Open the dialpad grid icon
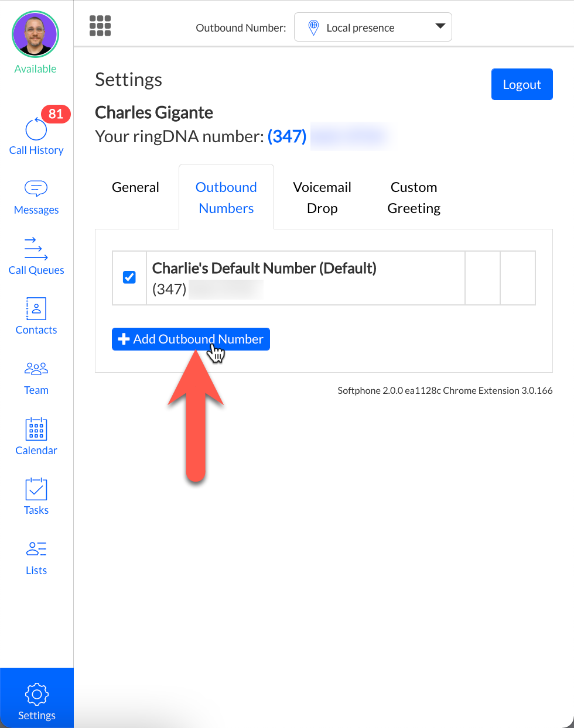574x728 pixels. click(x=100, y=26)
